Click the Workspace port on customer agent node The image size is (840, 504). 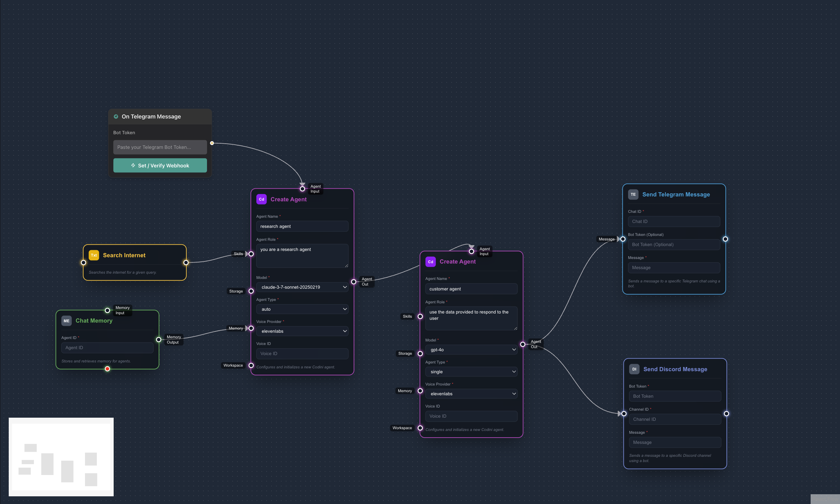pos(420,428)
